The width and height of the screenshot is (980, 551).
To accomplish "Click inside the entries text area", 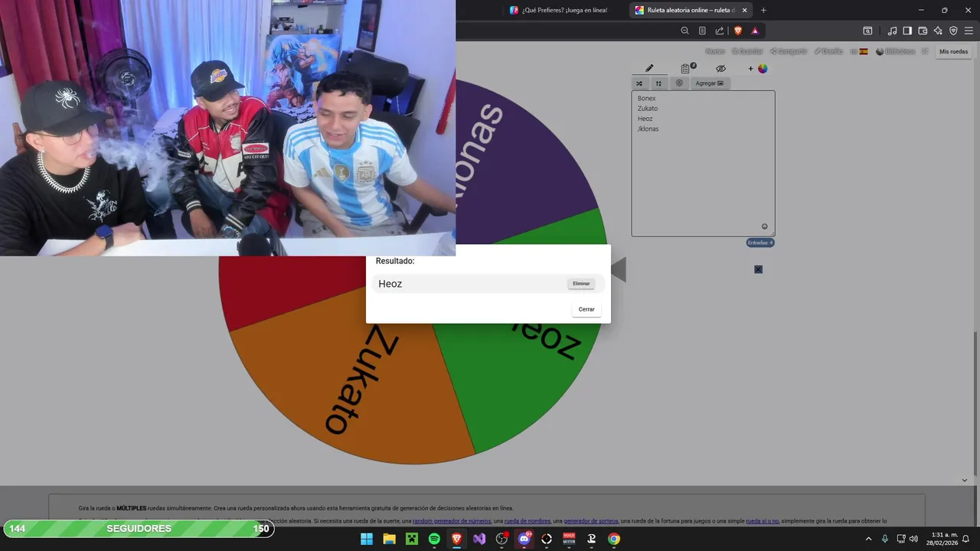I will pos(703,163).
